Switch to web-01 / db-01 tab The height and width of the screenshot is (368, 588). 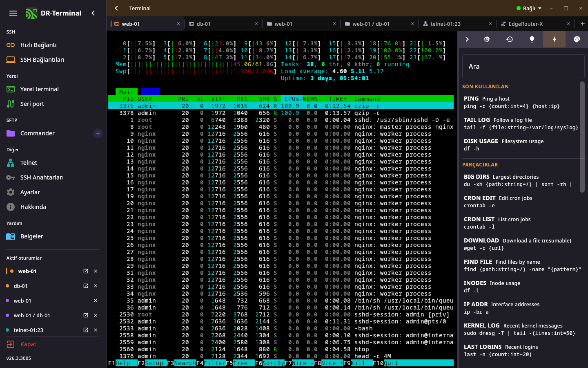379,24
